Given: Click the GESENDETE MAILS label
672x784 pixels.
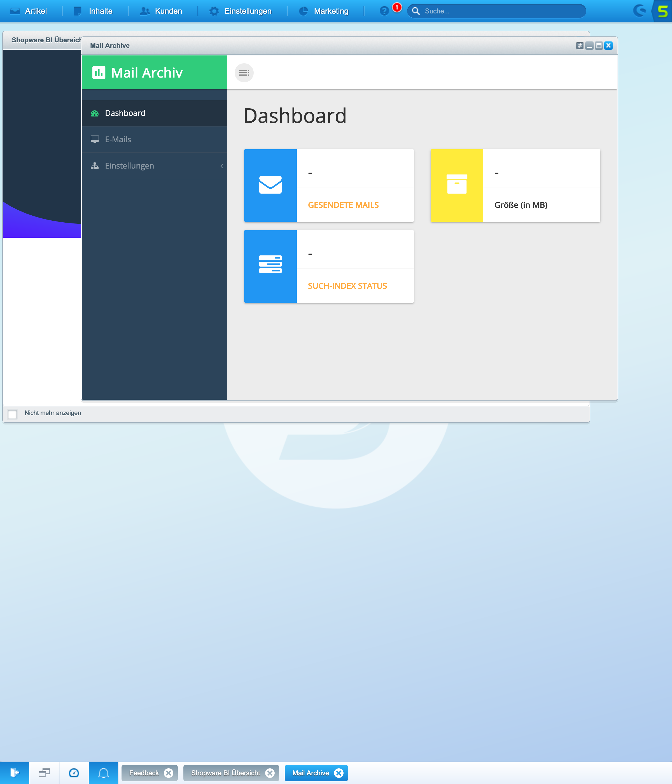Looking at the screenshot, I should (343, 205).
